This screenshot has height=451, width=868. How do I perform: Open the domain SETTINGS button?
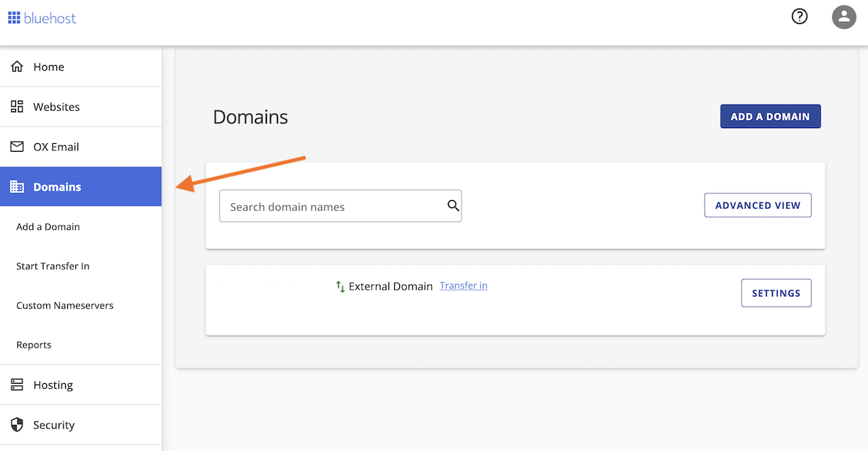[x=776, y=293]
